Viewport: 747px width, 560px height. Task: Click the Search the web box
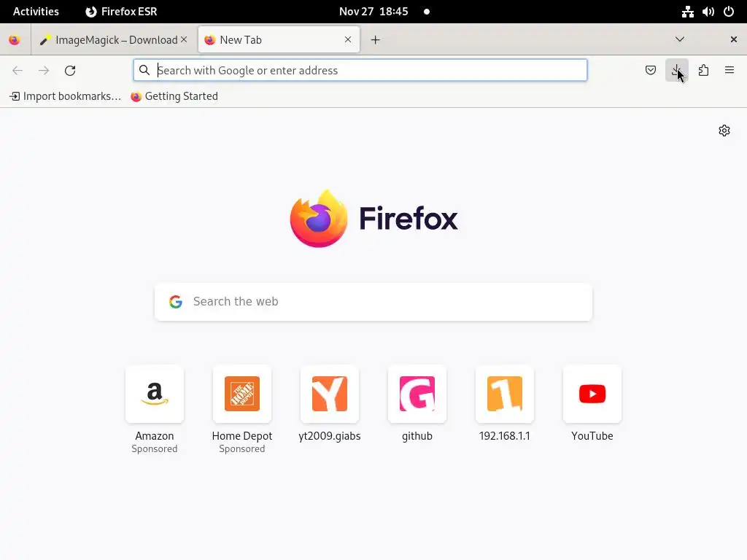coord(373,302)
